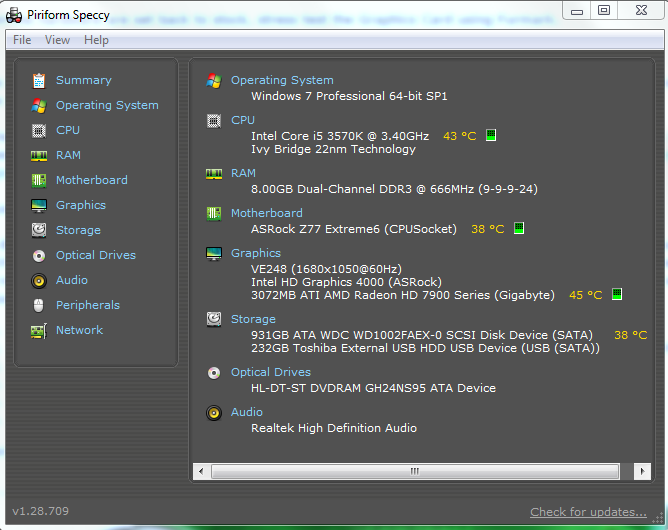Click the CPU temperature 43 °C value
The height and width of the screenshot is (530, 668).
pyautogui.click(x=460, y=136)
